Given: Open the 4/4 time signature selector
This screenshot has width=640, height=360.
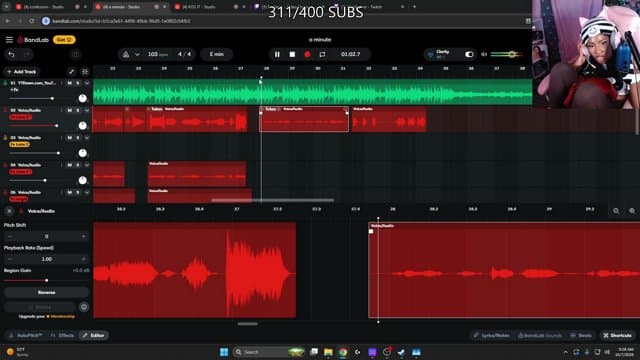Looking at the screenshot, I should click(184, 54).
